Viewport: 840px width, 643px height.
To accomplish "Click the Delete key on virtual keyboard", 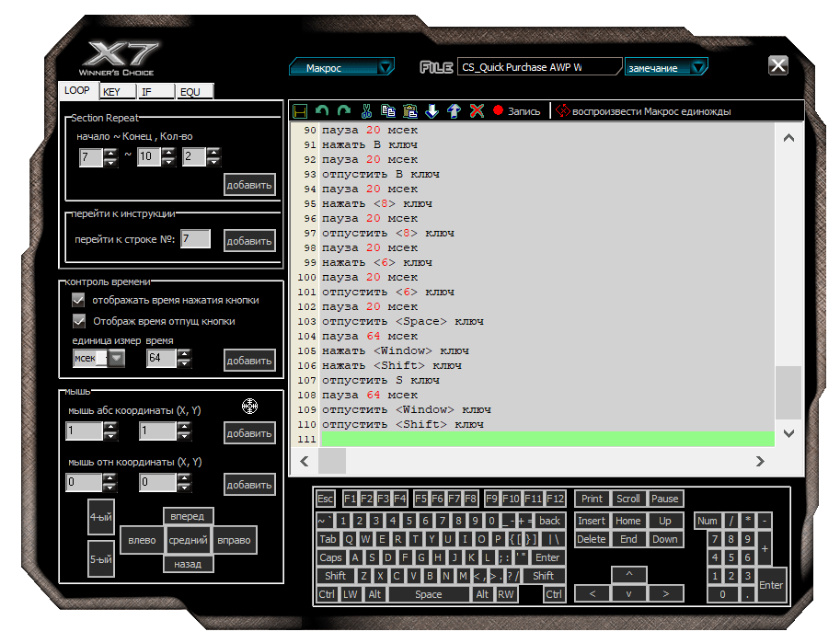I will [x=592, y=539].
